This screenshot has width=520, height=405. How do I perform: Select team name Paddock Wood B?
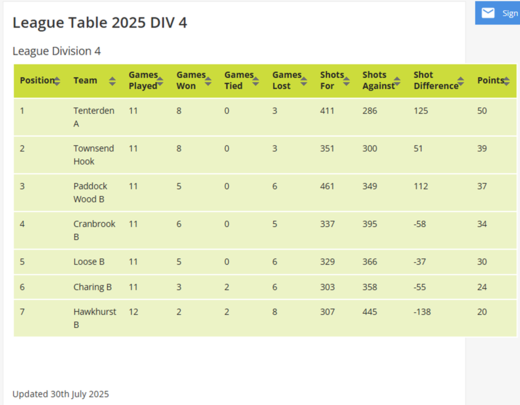[90, 192]
